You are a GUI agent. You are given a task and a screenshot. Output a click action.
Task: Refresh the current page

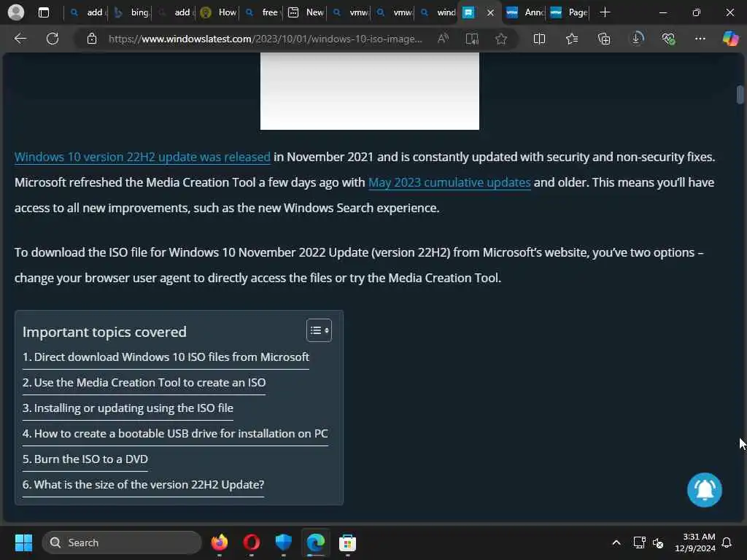click(x=53, y=39)
